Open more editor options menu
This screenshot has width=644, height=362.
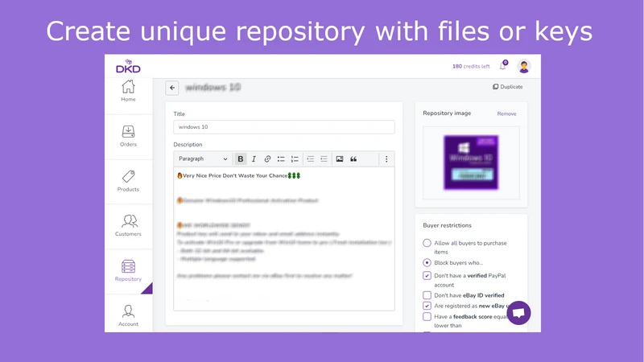point(386,158)
